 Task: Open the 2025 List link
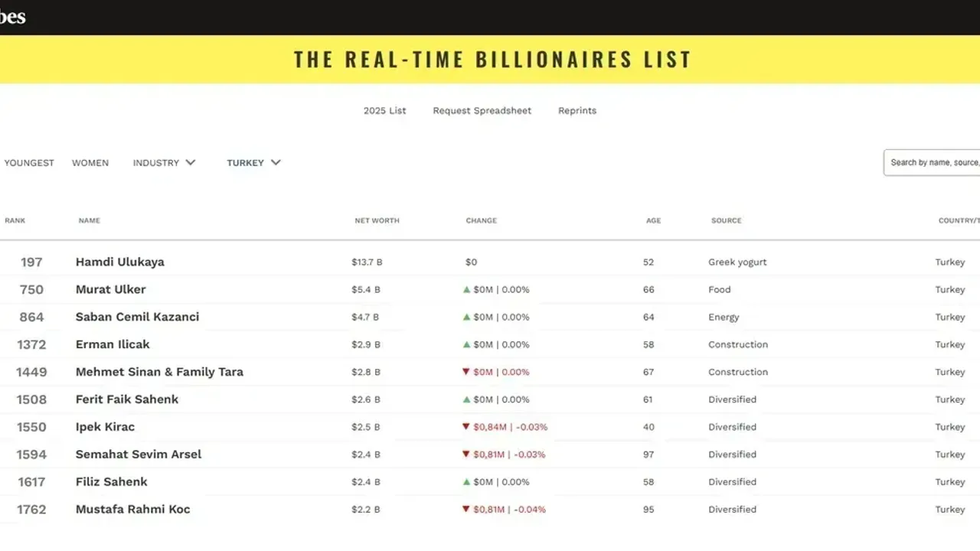384,111
